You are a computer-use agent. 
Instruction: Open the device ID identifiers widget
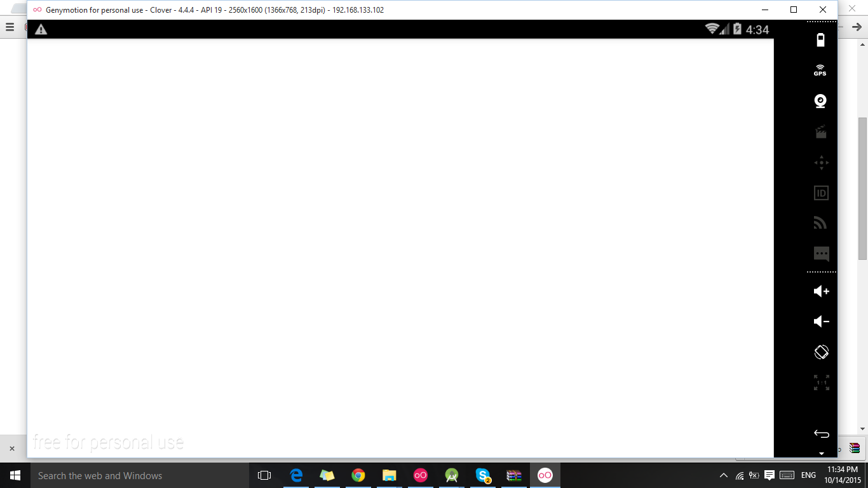821,193
